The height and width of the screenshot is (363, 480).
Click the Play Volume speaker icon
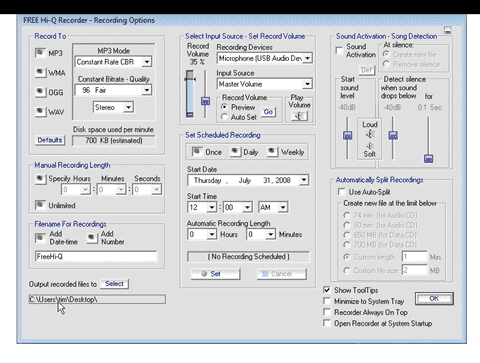(x=299, y=116)
